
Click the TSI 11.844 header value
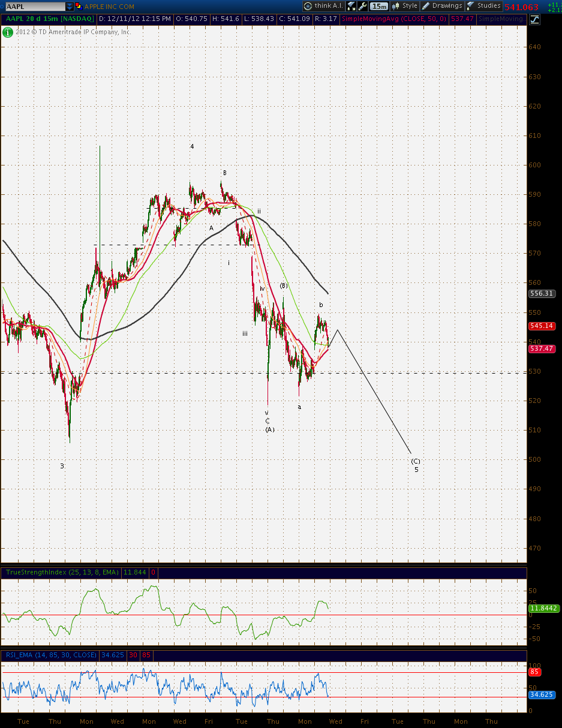pyautogui.click(x=135, y=573)
